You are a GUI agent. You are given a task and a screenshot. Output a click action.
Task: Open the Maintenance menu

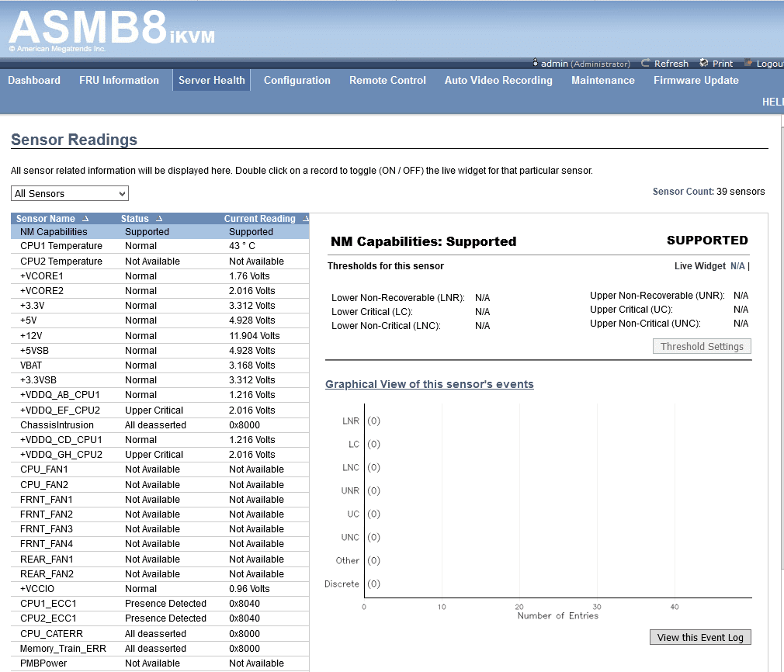(603, 80)
